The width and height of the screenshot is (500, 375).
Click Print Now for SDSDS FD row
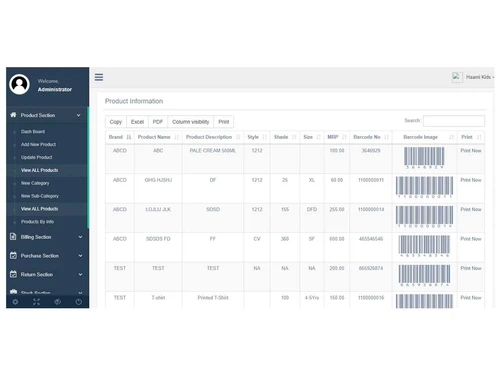471,239
